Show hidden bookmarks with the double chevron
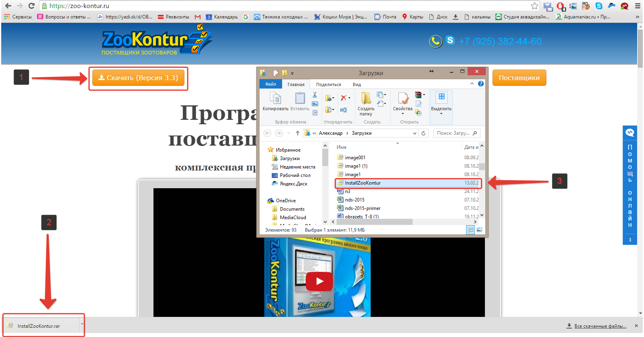This screenshot has height=337, width=644. pyautogui.click(x=637, y=17)
